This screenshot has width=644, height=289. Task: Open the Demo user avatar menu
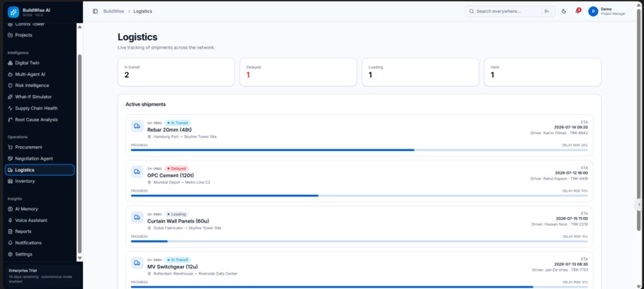(593, 11)
